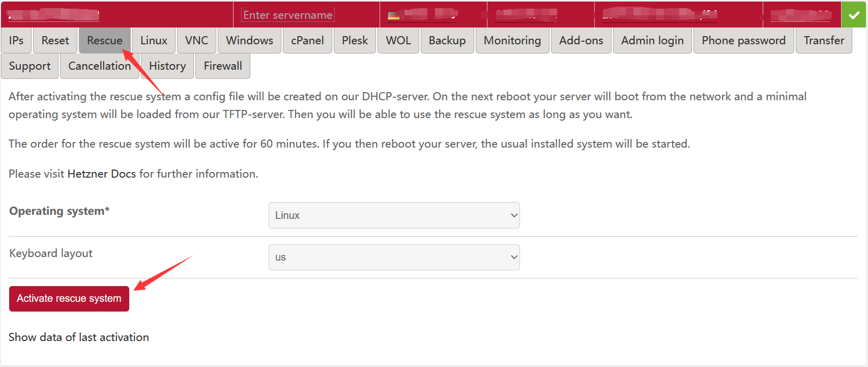Switch to the Windows tab

pyautogui.click(x=249, y=41)
